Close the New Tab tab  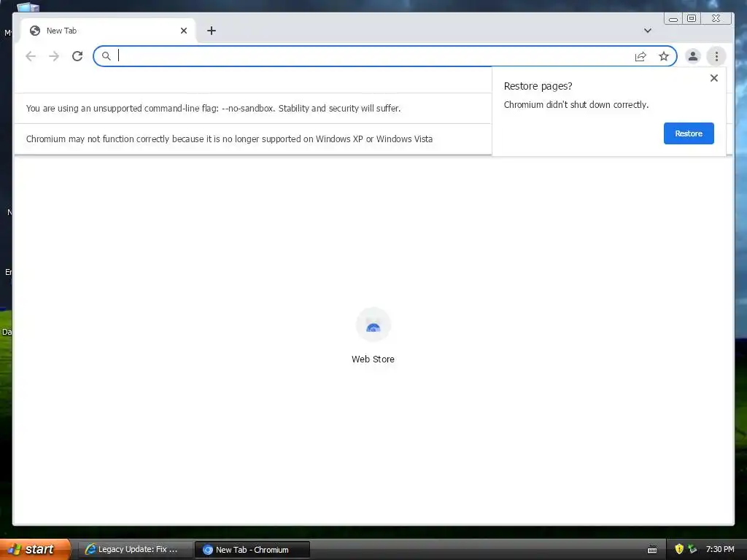click(x=184, y=31)
